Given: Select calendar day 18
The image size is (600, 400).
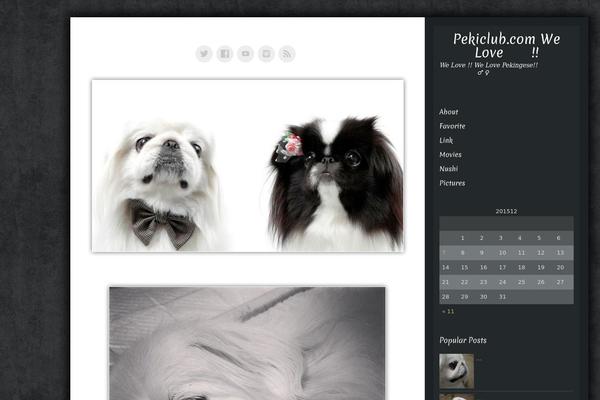Looking at the screenshot, I should [522, 268].
